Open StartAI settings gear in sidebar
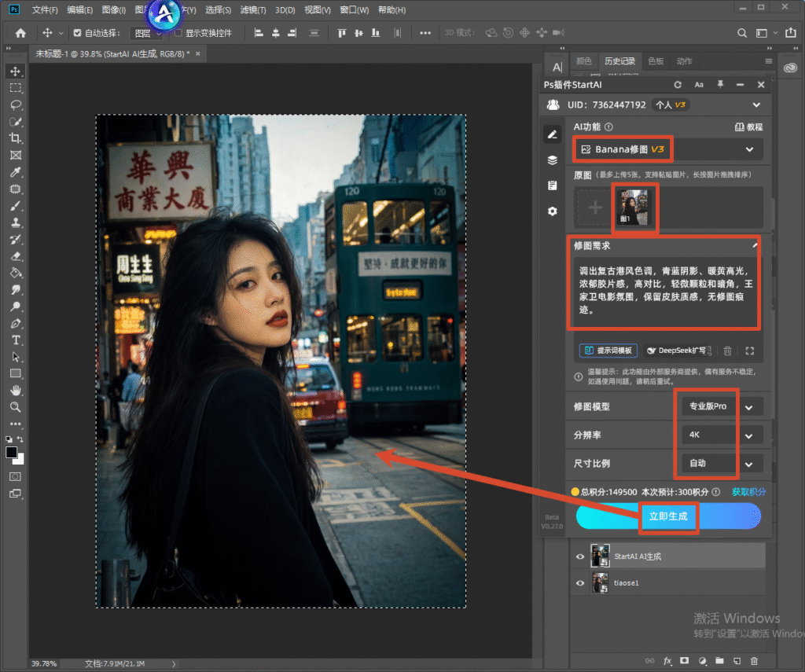805x672 pixels. pyautogui.click(x=553, y=211)
